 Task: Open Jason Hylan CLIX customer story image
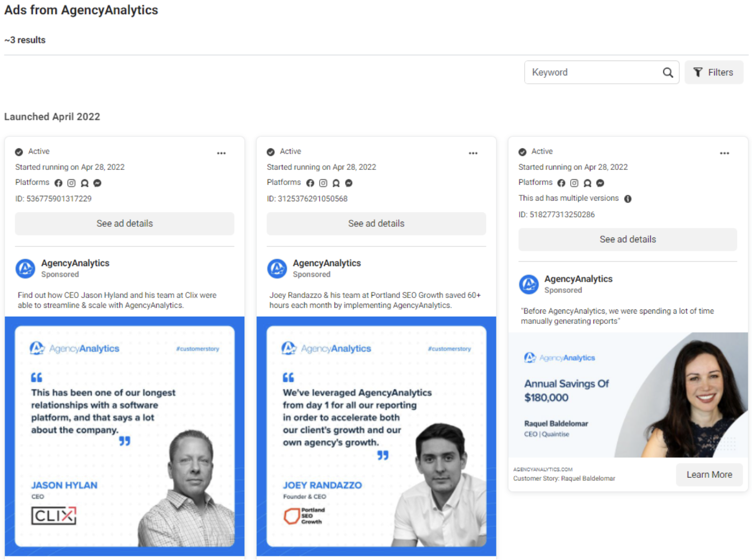[124, 437]
